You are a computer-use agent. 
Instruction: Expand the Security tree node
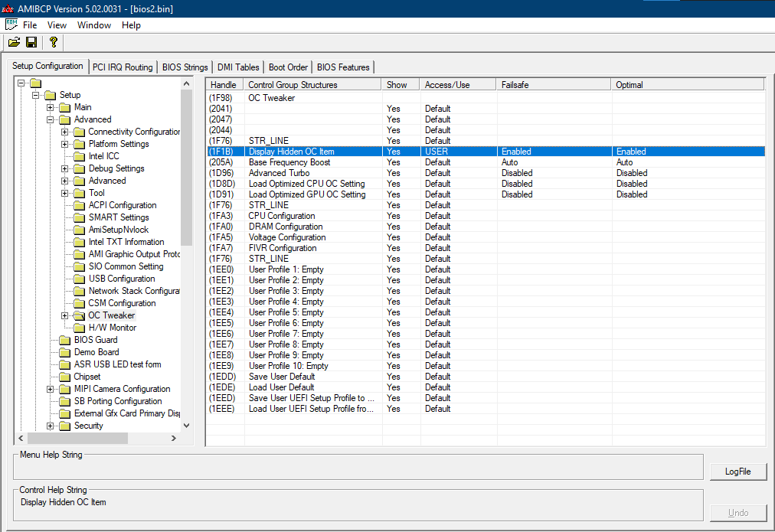point(50,426)
